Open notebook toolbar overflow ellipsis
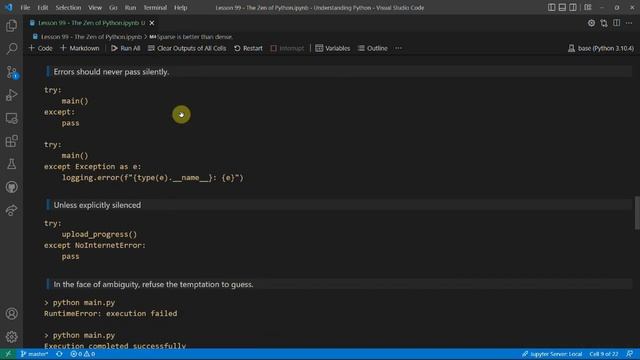640x360 pixels. (x=398, y=48)
